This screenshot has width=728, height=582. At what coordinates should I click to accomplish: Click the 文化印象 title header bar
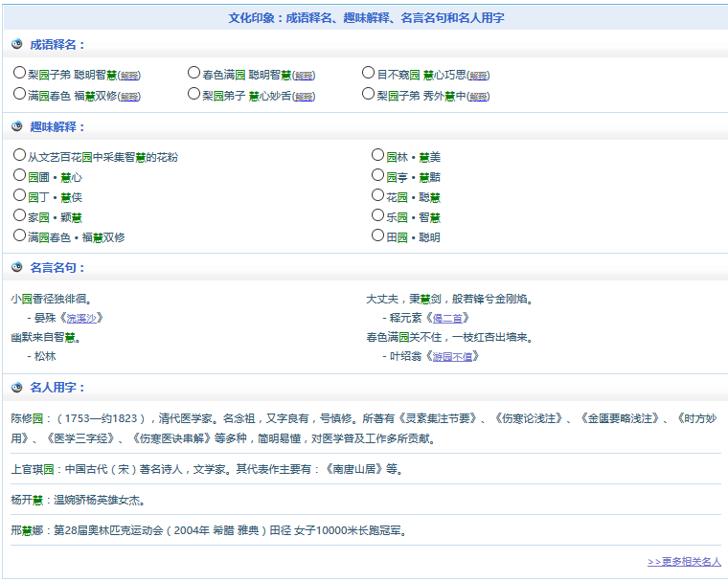click(x=366, y=17)
